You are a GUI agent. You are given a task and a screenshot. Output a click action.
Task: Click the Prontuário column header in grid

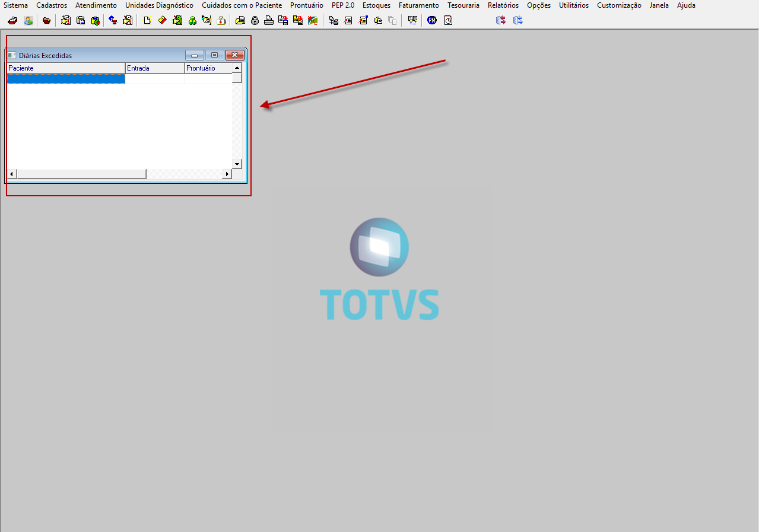(x=208, y=68)
